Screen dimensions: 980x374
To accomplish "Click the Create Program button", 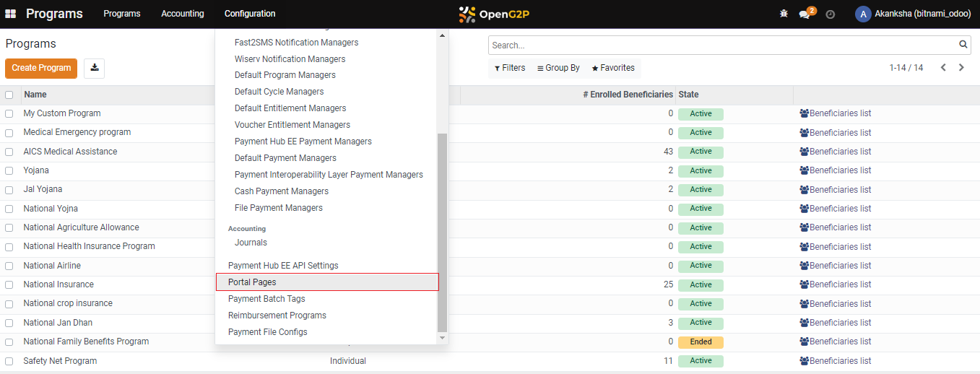I will [x=41, y=68].
